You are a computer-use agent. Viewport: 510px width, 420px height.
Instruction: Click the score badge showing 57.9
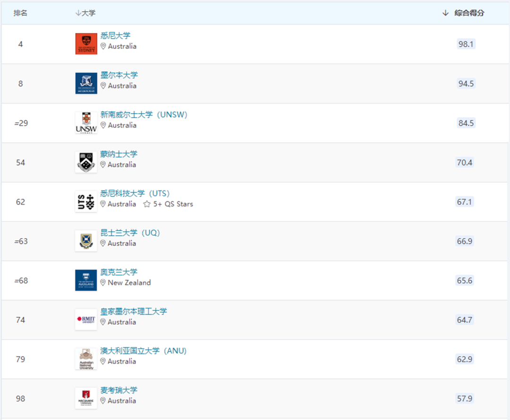[466, 399]
